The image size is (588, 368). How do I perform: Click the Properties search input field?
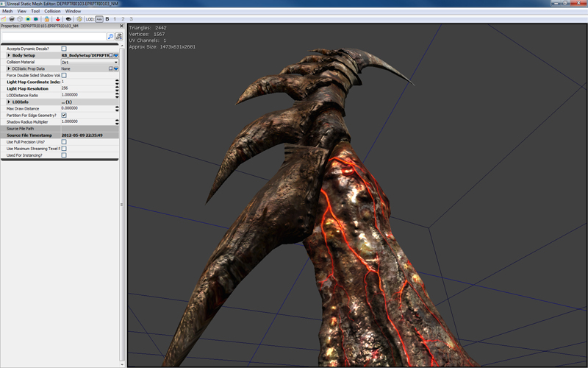click(x=54, y=36)
